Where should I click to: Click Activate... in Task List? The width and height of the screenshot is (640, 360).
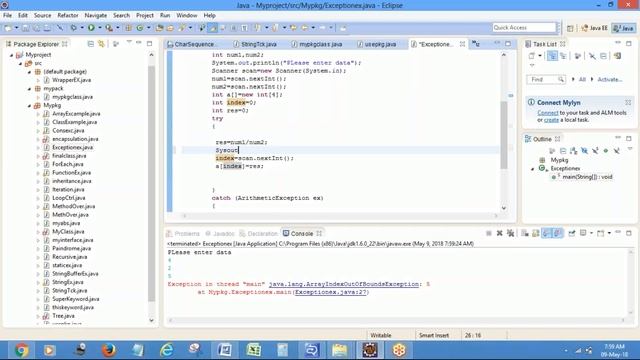(609, 80)
